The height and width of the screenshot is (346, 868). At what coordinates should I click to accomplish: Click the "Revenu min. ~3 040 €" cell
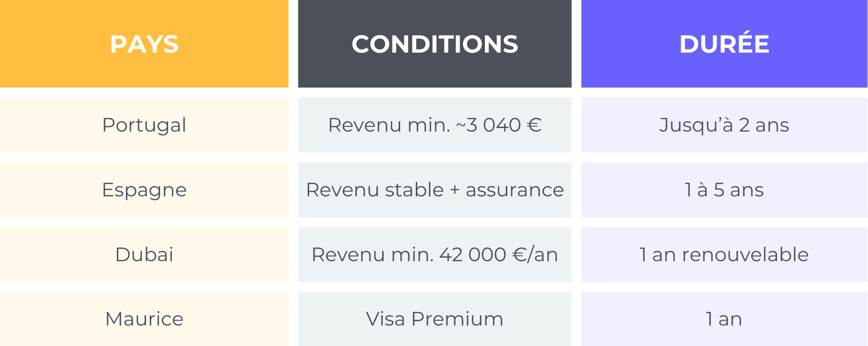click(434, 125)
